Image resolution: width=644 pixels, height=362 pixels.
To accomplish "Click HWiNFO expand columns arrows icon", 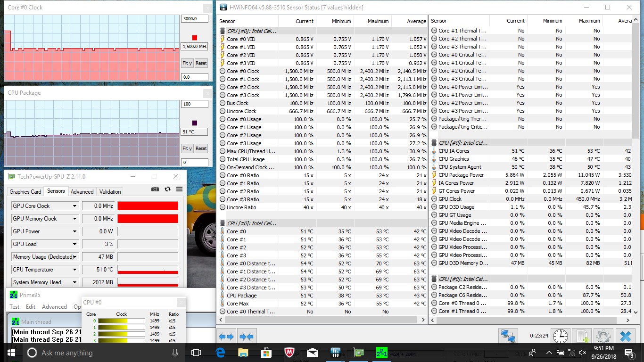I will pos(227,337).
